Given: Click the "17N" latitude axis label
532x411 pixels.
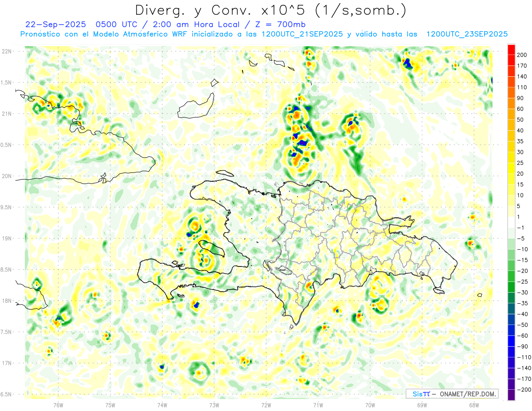Looking at the screenshot, I should point(7,363).
